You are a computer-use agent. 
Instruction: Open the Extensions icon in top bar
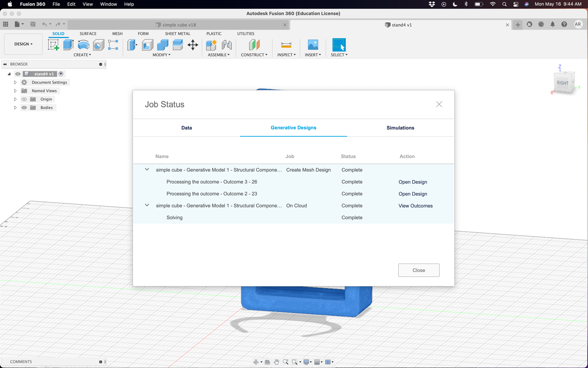pos(529,24)
